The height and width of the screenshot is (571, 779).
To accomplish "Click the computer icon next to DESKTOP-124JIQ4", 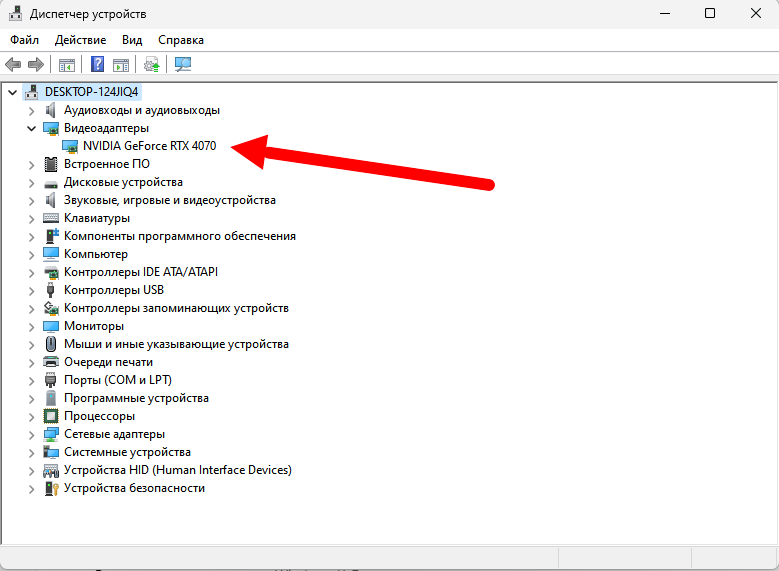I will point(32,91).
